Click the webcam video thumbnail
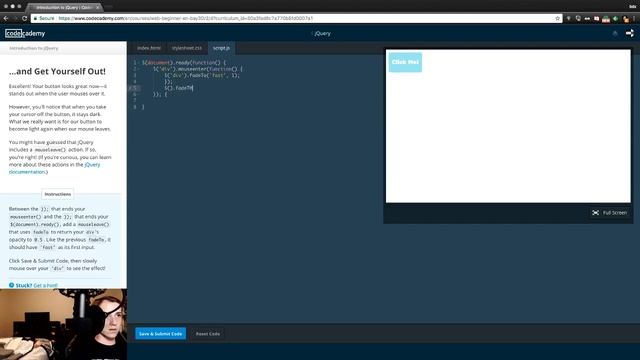Viewport: 640px width, 360px height. point(63,324)
